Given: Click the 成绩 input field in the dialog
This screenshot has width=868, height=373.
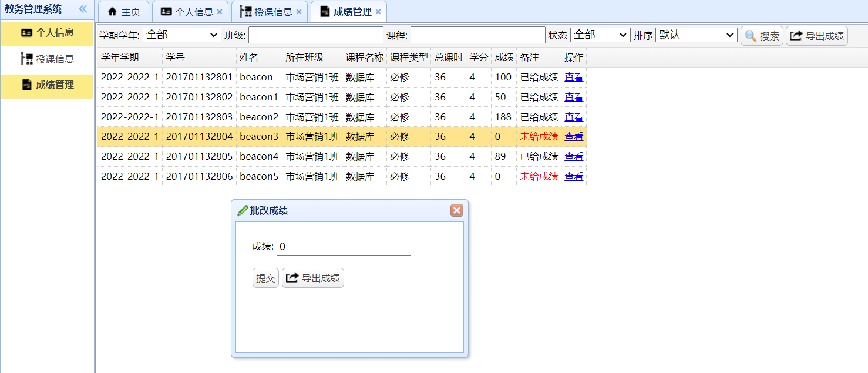Looking at the screenshot, I should tap(343, 247).
